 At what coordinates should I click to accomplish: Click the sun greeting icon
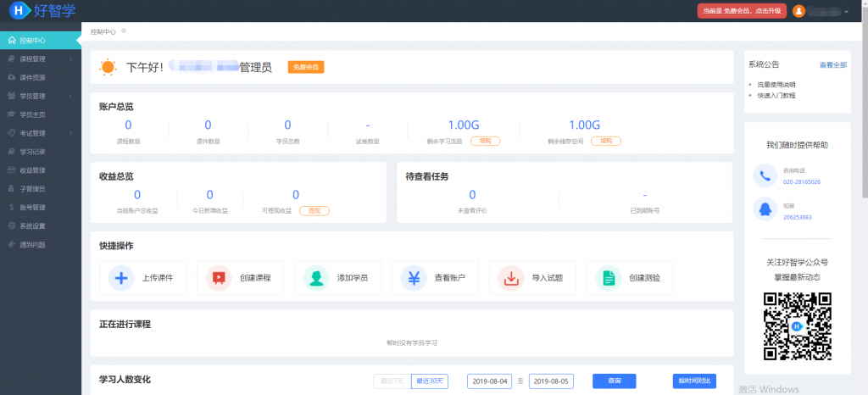coord(108,68)
